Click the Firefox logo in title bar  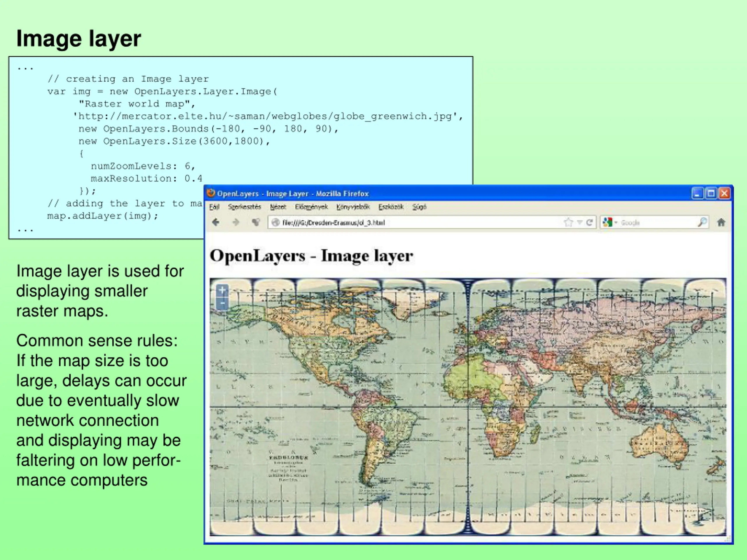tap(211, 193)
